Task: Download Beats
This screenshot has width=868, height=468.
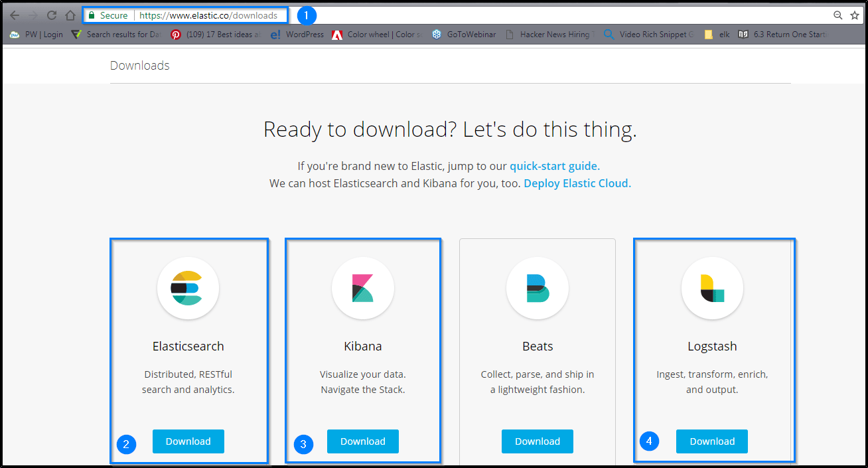Action: tap(538, 441)
